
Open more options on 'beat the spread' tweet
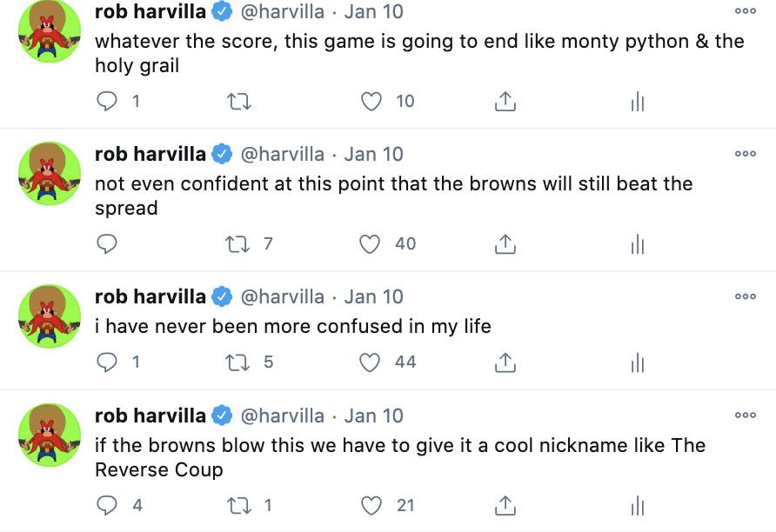(745, 154)
